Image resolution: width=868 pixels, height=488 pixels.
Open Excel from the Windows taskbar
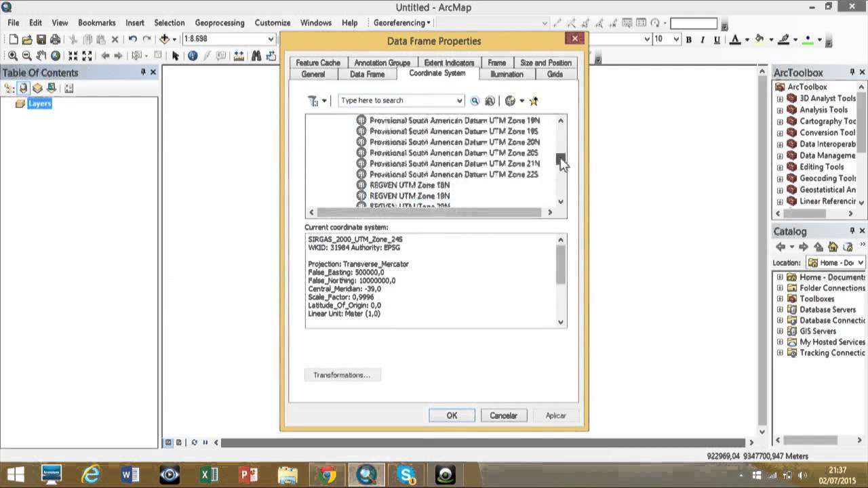click(x=209, y=474)
